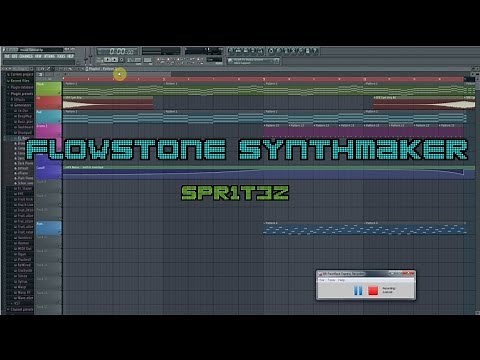Expand Recent files in the browser

coord(18,81)
